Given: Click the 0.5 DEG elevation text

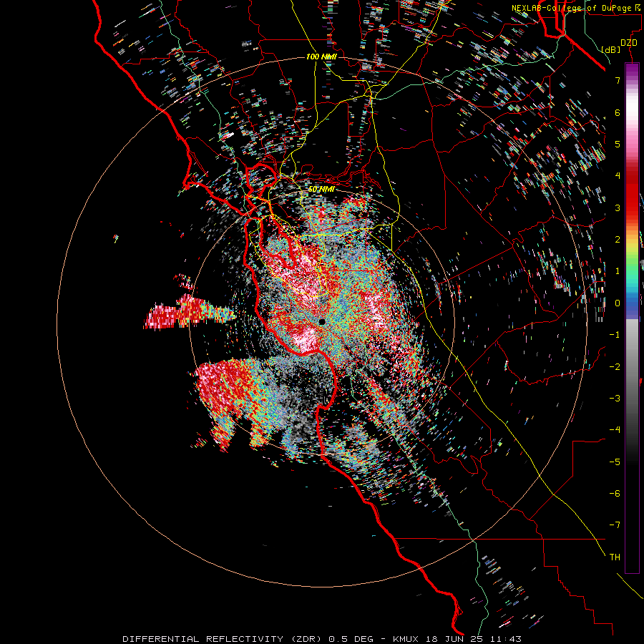Looking at the screenshot, I should point(351,639).
